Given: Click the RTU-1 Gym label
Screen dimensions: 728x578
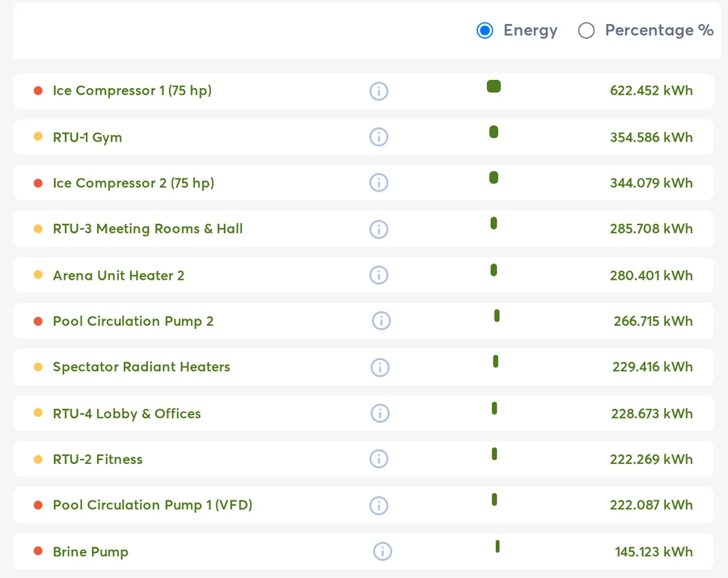Looking at the screenshot, I should [x=87, y=137].
